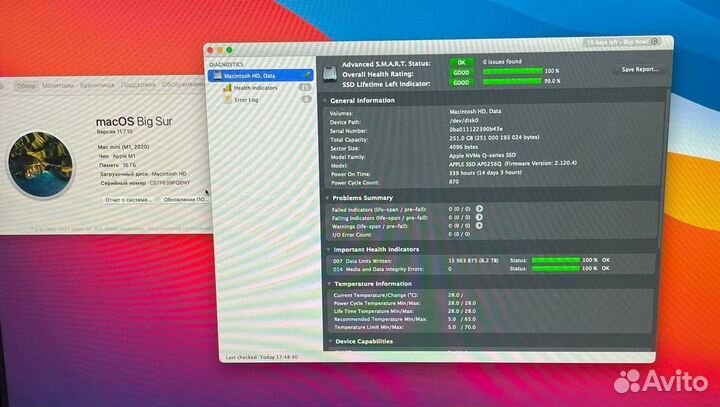This screenshot has width=720, height=407.
Task: Click arrow icon next to Warnings row
Action: click(x=479, y=226)
